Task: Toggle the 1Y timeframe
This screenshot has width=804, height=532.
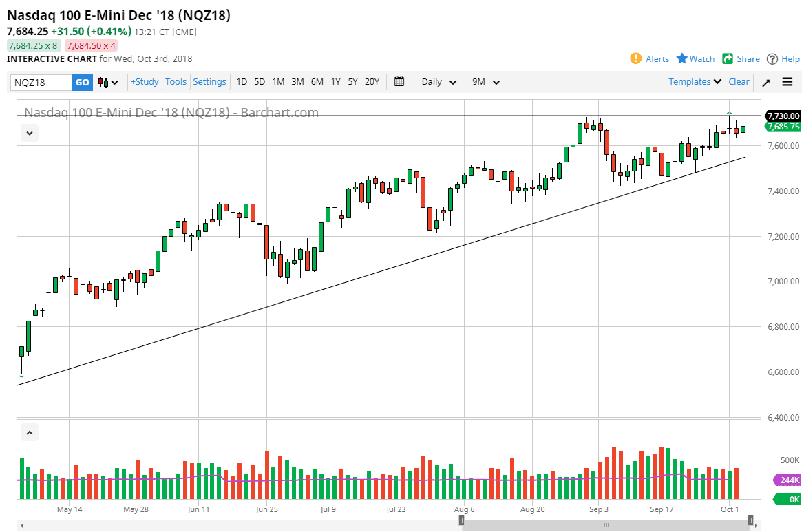Action: coord(335,81)
